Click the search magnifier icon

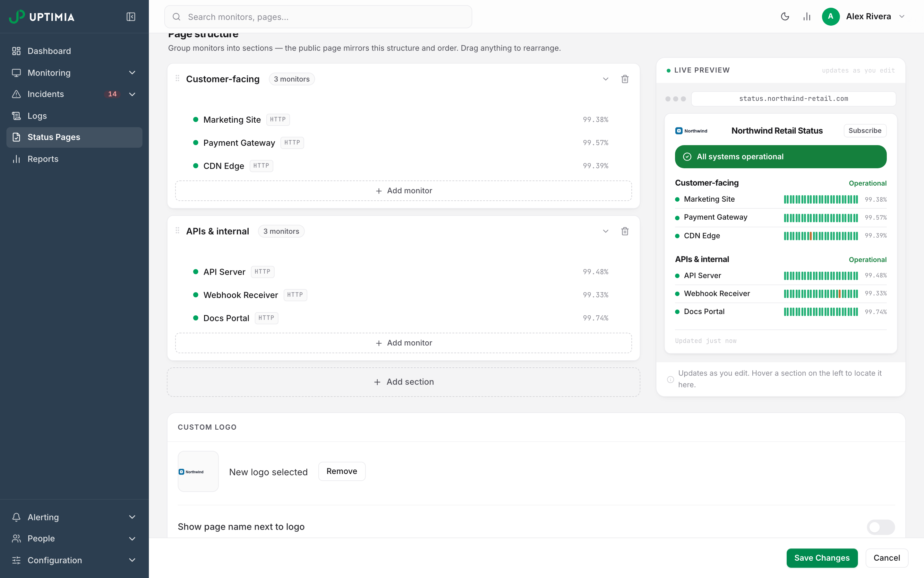[x=176, y=17]
